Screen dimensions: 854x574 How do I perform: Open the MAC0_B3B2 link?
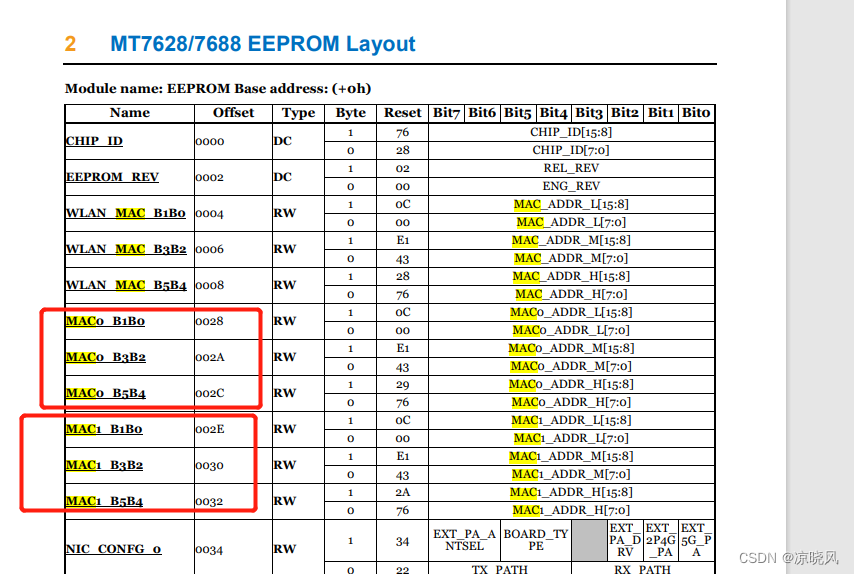point(106,357)
